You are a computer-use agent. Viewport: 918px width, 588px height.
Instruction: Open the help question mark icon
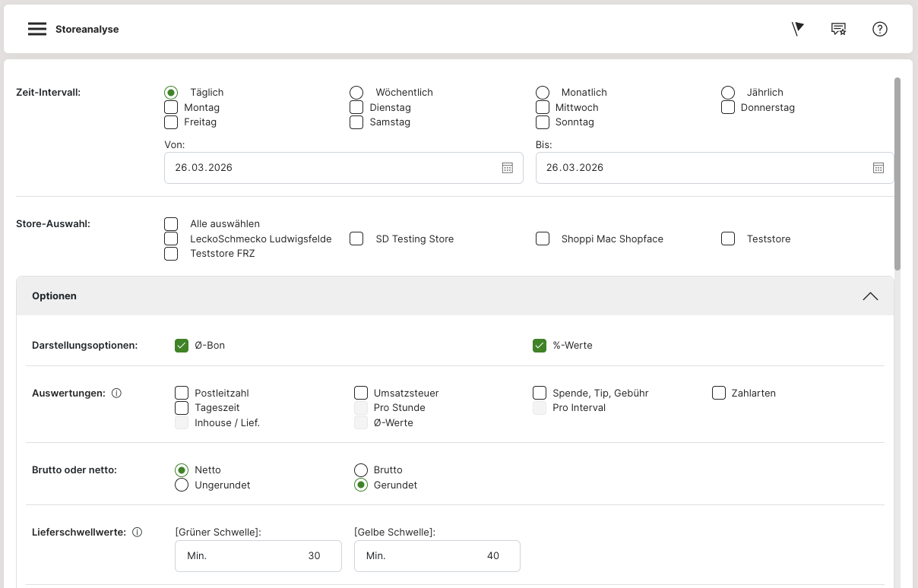(x=879, y=29)
